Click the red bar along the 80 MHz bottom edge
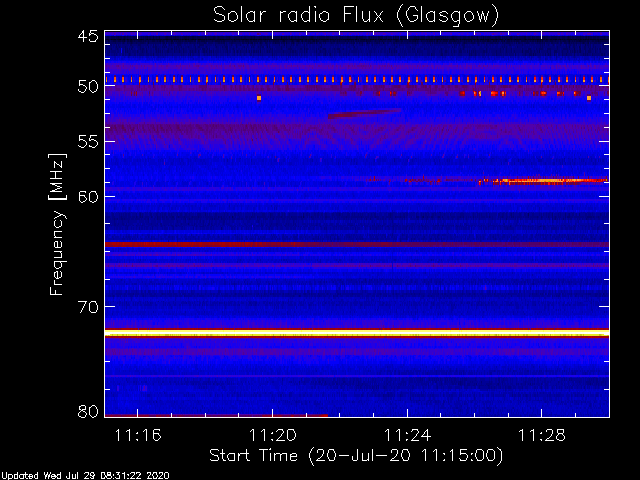Screen dimensions: 640x480 pyautogui.click(x=216, y=416)
